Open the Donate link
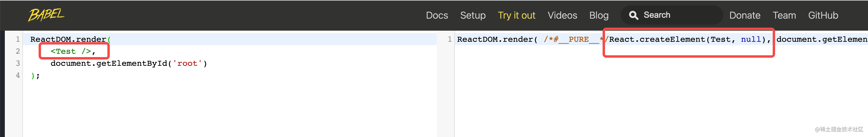This screenshot has width=868, height=137. coord(745,15)
